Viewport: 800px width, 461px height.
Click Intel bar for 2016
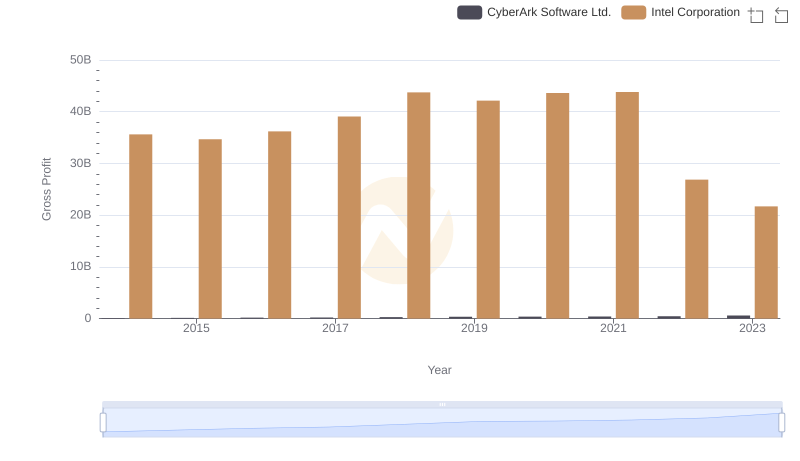280,225
